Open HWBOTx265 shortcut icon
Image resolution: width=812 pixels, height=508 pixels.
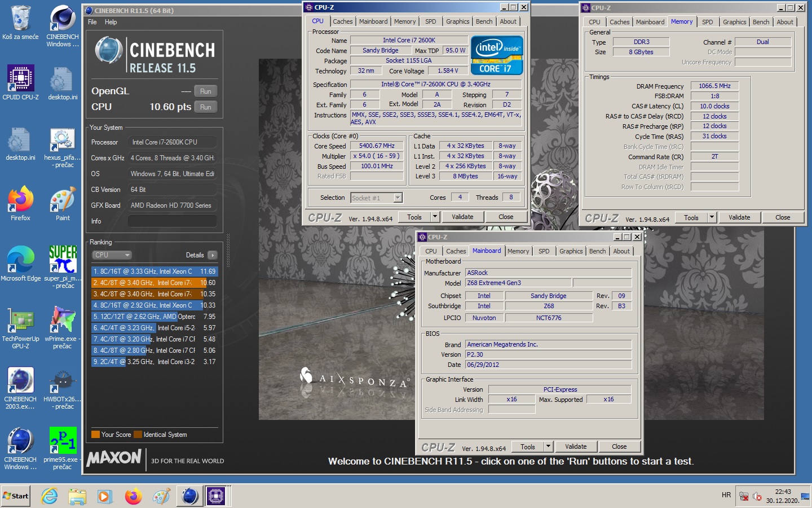tap(63, 388)
